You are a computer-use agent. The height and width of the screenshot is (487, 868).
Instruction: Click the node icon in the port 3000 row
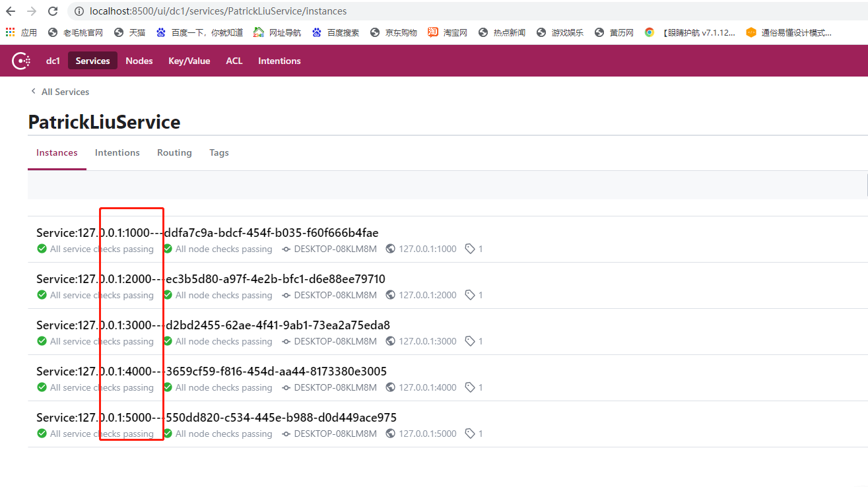click(286, 341)
